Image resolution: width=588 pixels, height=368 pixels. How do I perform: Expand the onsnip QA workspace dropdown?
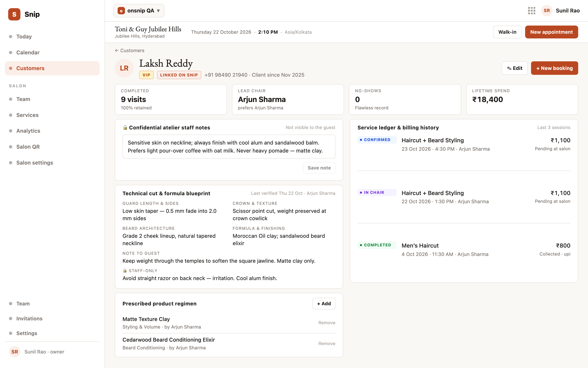click(139, 11)
